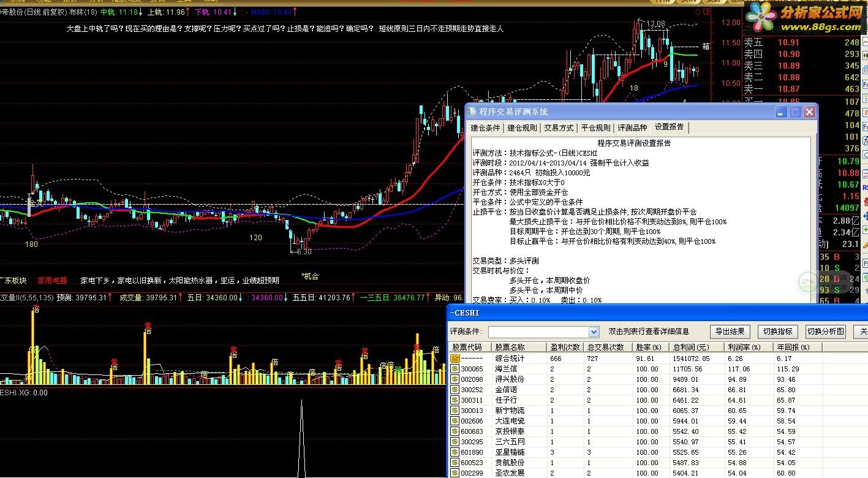Select the 金信诺 row name
The width and height of the screenshot is (868, 478).
[506, 390]
